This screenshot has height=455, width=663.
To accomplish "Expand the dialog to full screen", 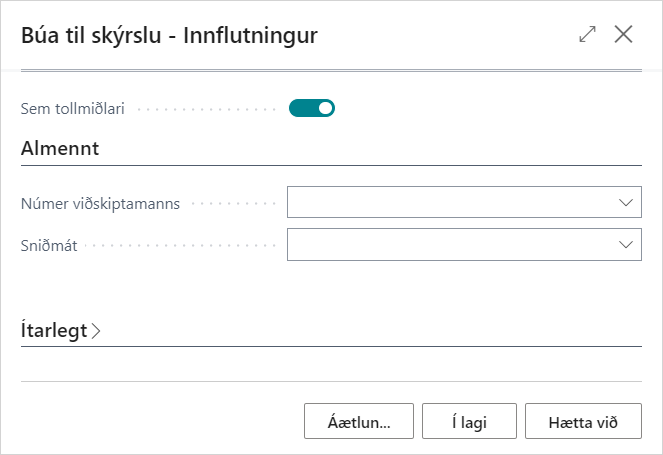I will point(587,34).
